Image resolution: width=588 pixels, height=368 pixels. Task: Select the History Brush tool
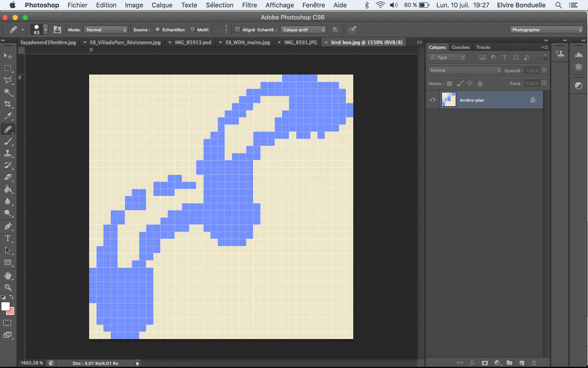tap(8, 165)
